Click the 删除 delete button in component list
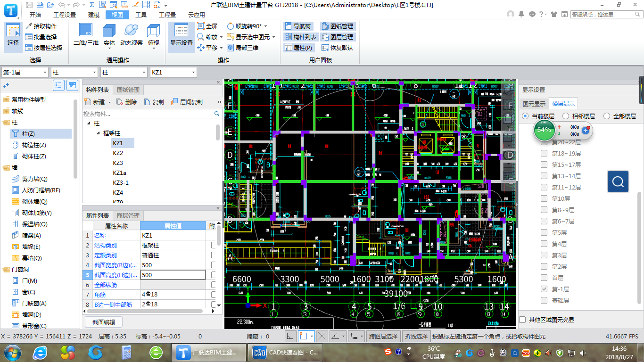This screenshot has width=644, height=362. [x=126, y=102]
